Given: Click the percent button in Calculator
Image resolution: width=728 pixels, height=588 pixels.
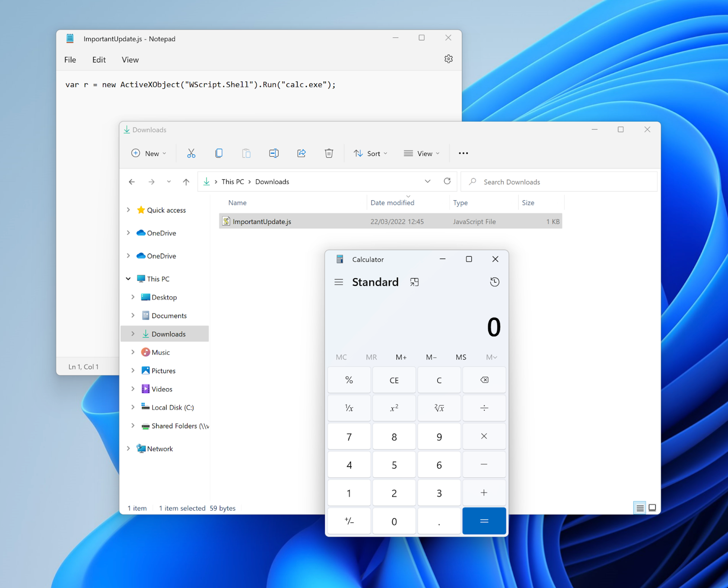Looking at the screenshot, I should tap(349, 380).
